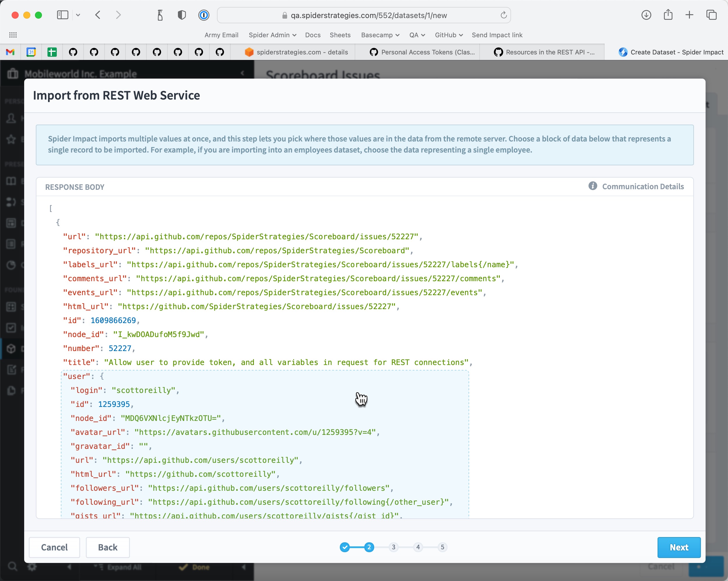
Task: Click the "gravatar_id" line
Action: (112, 446)
